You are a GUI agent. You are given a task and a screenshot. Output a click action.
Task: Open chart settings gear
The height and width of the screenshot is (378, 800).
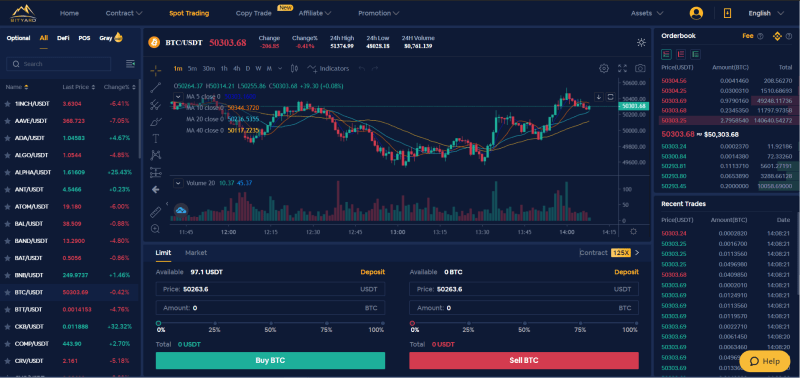pyautogui.click(x=604, y=68)
